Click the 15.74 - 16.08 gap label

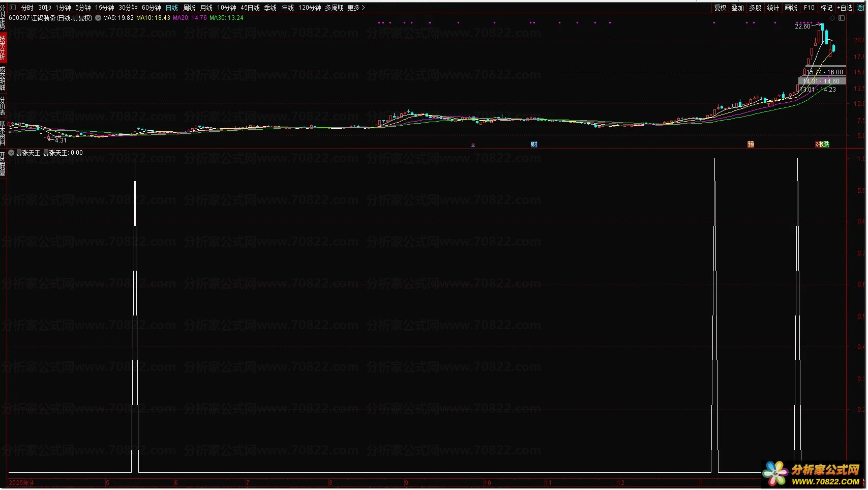point(825,72)
